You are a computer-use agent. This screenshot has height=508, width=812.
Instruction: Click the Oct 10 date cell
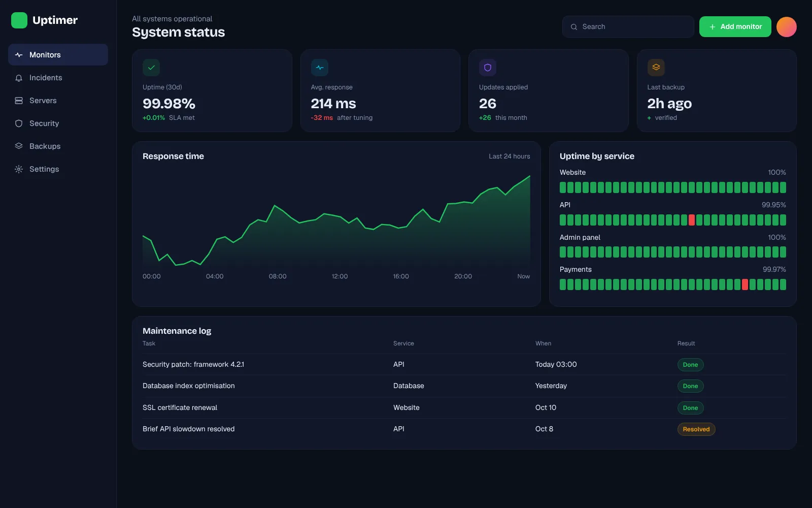546,408
